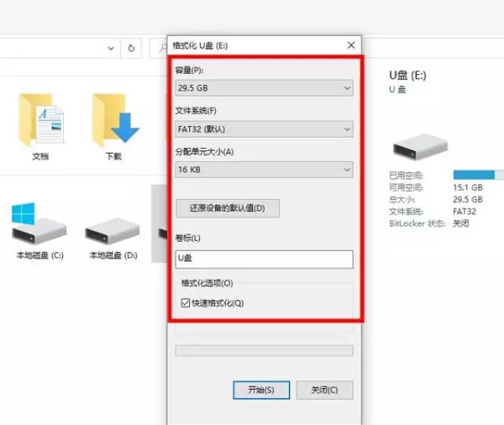This screenshot has height=425, width=504.
Task: Click the 文档 folder label
Action: [40, 156]
